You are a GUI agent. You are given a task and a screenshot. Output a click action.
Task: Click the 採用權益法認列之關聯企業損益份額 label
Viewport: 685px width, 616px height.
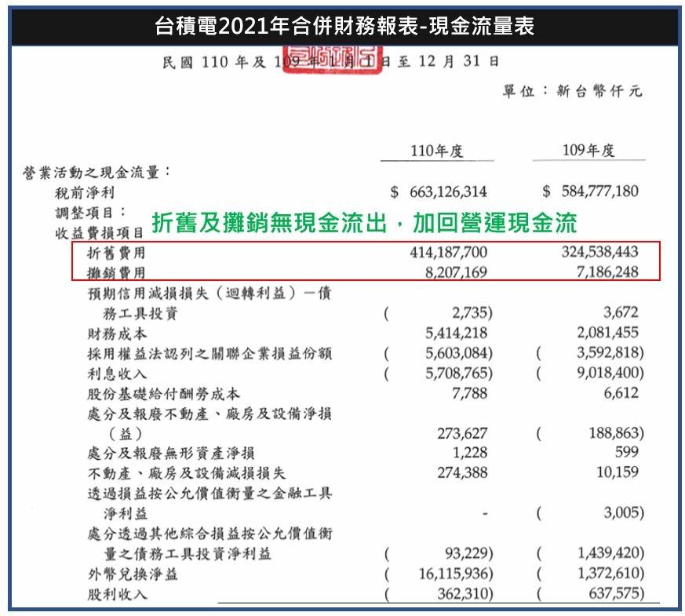click(x=210, y=353)
